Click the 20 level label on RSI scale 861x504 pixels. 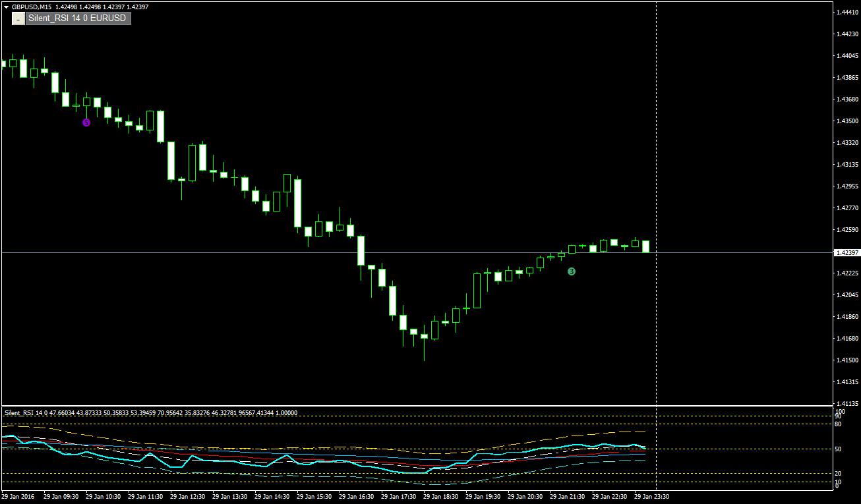click(839, 474)
